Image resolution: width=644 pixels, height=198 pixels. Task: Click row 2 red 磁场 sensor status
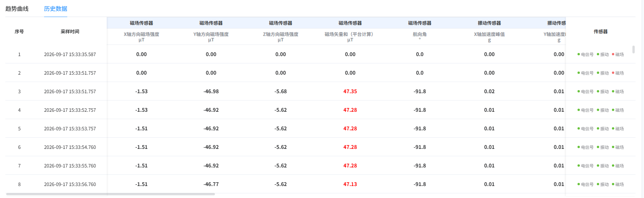pos(618,73)
